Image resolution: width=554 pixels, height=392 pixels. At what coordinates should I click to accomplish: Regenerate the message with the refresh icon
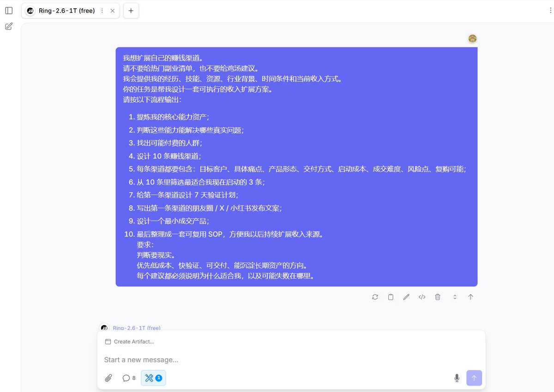pyautogui.click(x=375, y=297)
